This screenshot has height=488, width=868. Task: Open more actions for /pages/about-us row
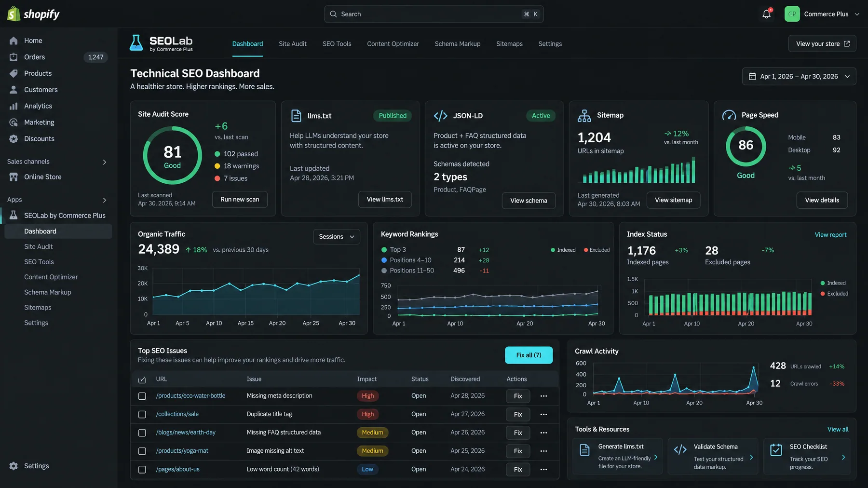click(x=543, y=469)
